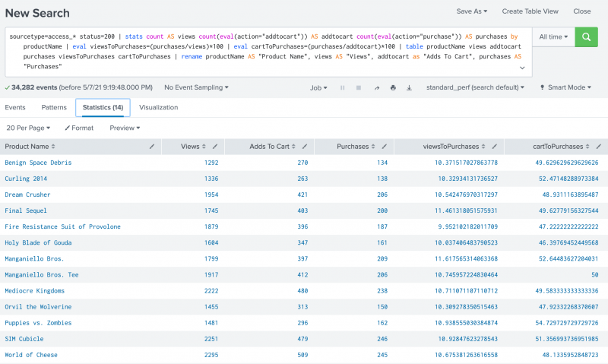Switch to the Events tab
The image size is (608, 364).
[x=15, y=107]
